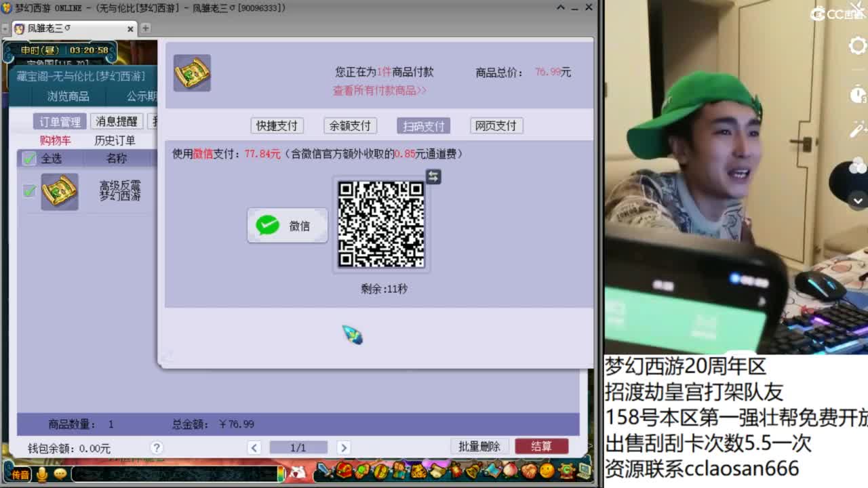The image size is (868, 488).
Task: Click the 高级反震 梦幻西游 item name
Action: click(120, 190)
